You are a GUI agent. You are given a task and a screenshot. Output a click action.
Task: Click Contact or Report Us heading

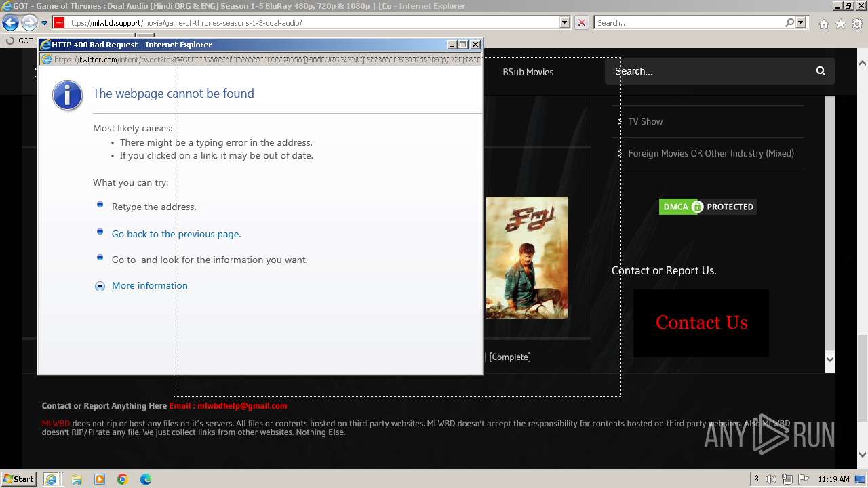[664, 270]
